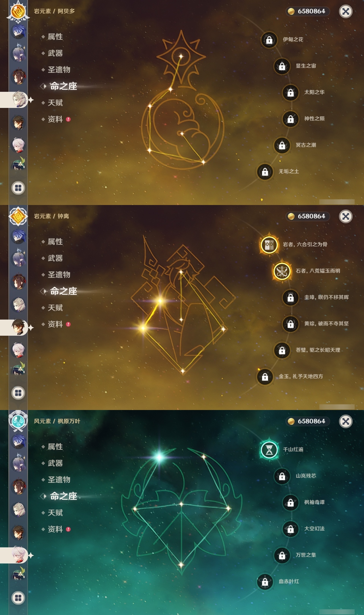The height and width of the screenshot is (615, 364).
Task: Click Geo element emblem in Zhongli panel
Action: [x=18, y=216]
